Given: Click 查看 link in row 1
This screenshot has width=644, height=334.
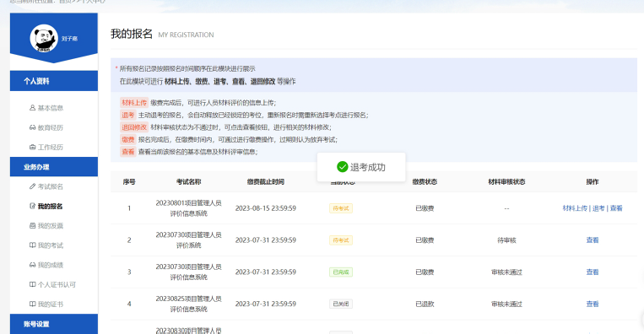Looking at the screenshot, I should [x=616, y=208].
